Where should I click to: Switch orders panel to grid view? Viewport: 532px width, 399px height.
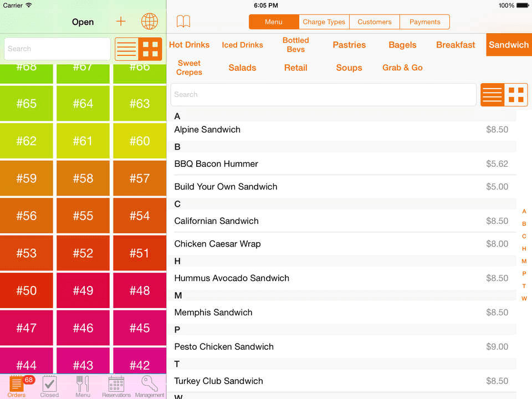click(150, 49)
